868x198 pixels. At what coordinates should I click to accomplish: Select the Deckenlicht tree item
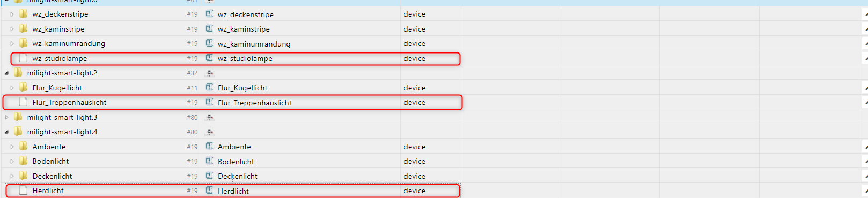tap(52, 176)
